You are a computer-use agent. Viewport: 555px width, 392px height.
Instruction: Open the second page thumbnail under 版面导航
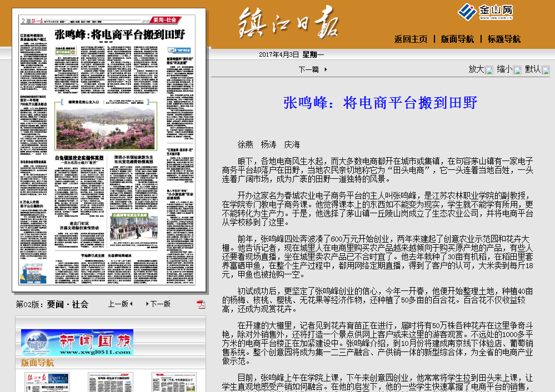coord(110,382)
